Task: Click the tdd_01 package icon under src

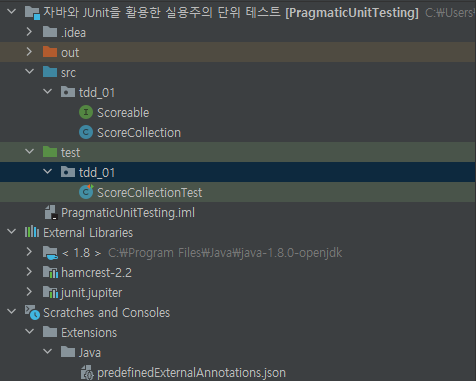Action: click(68, 92)
